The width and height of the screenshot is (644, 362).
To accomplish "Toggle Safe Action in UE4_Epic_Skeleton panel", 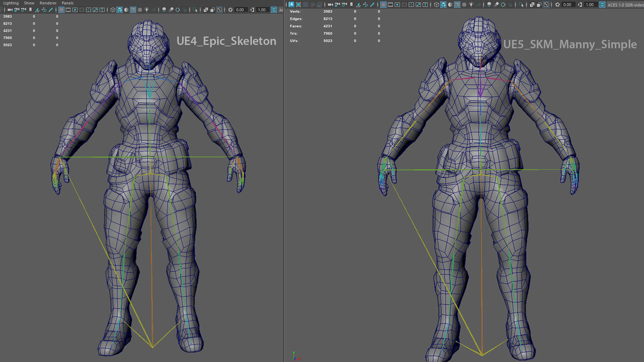I will click(95, 10).
